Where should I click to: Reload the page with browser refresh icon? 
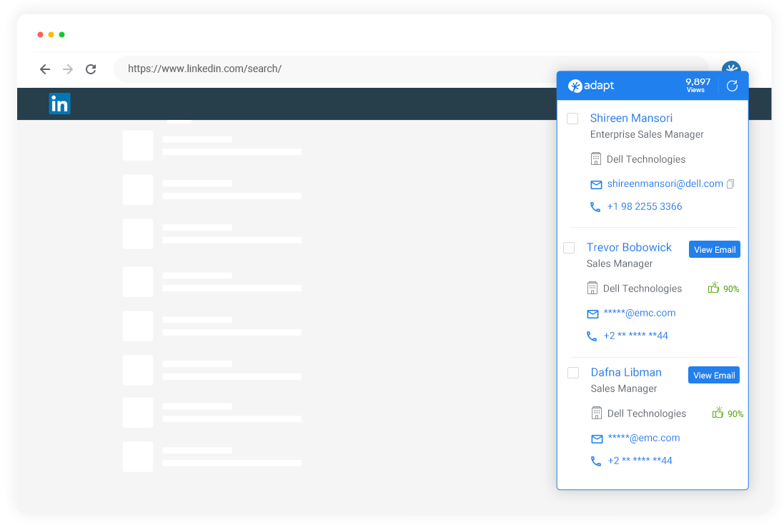[x=91, y=69]
